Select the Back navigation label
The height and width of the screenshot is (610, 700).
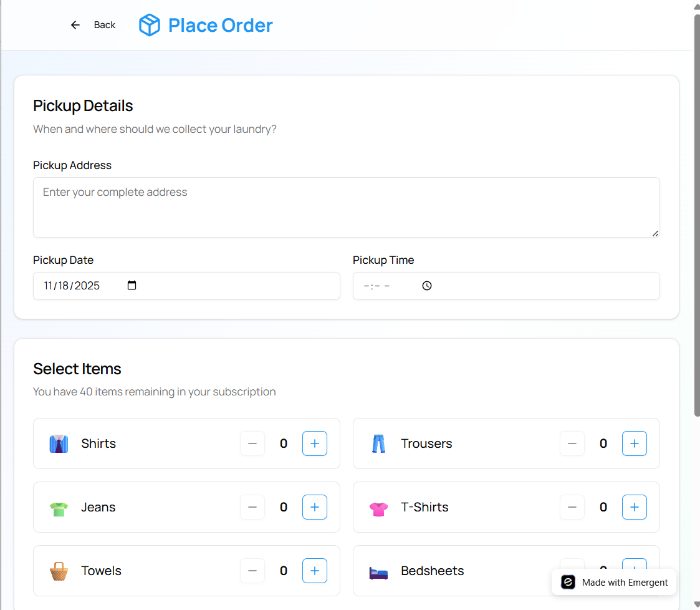coord(104,24)
